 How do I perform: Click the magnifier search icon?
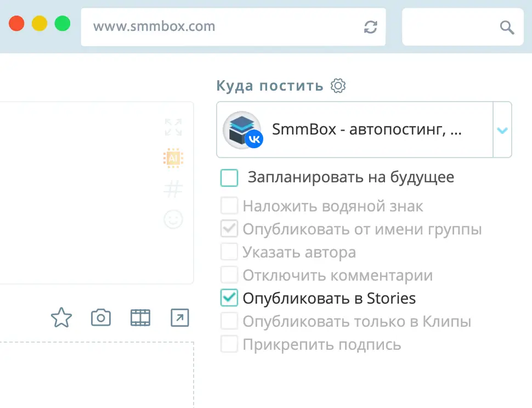pos(507,27)
